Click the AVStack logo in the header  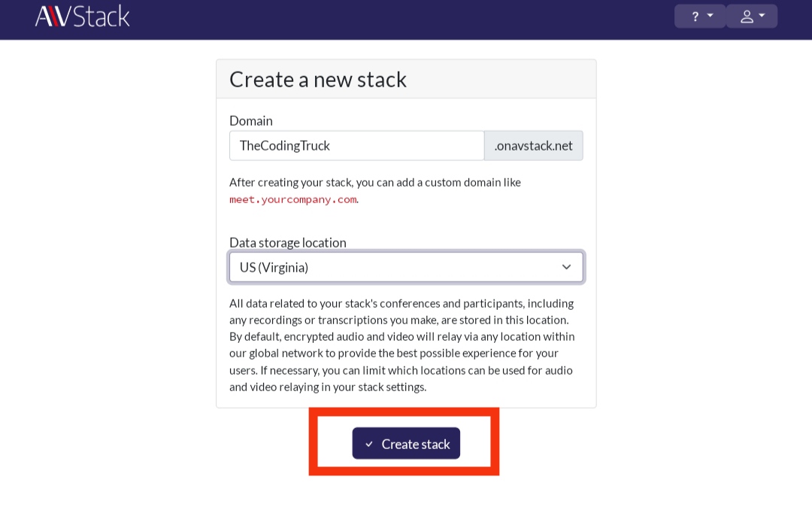coord(83,16)
